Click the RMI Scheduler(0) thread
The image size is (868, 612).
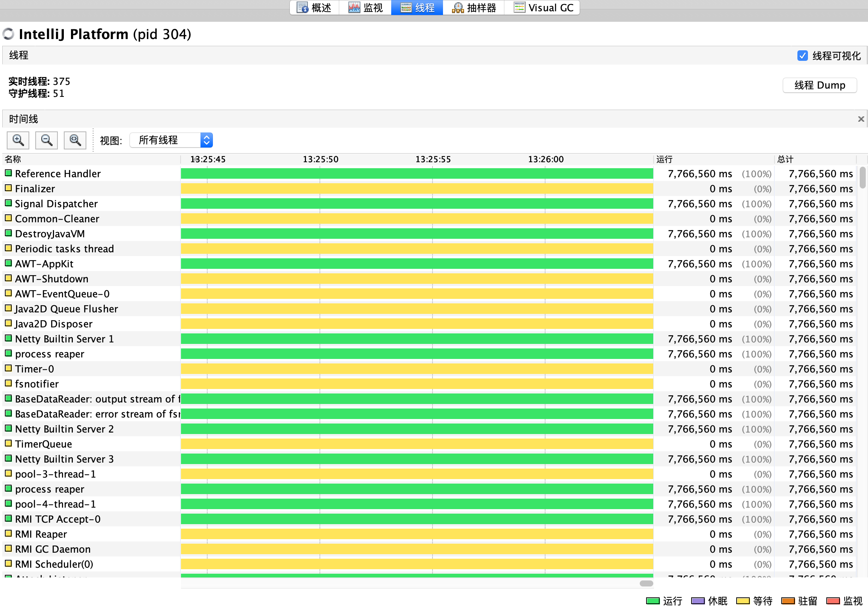pyautogui.click(x=54, y=564)
